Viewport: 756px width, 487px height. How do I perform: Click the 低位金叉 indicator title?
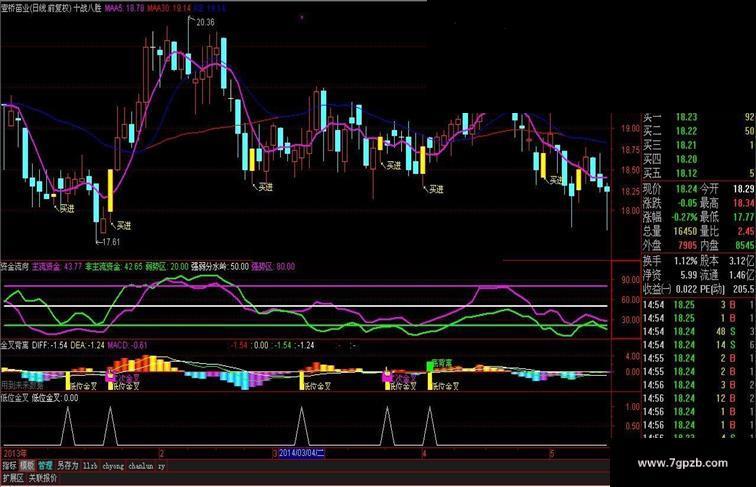click(14, 398)
